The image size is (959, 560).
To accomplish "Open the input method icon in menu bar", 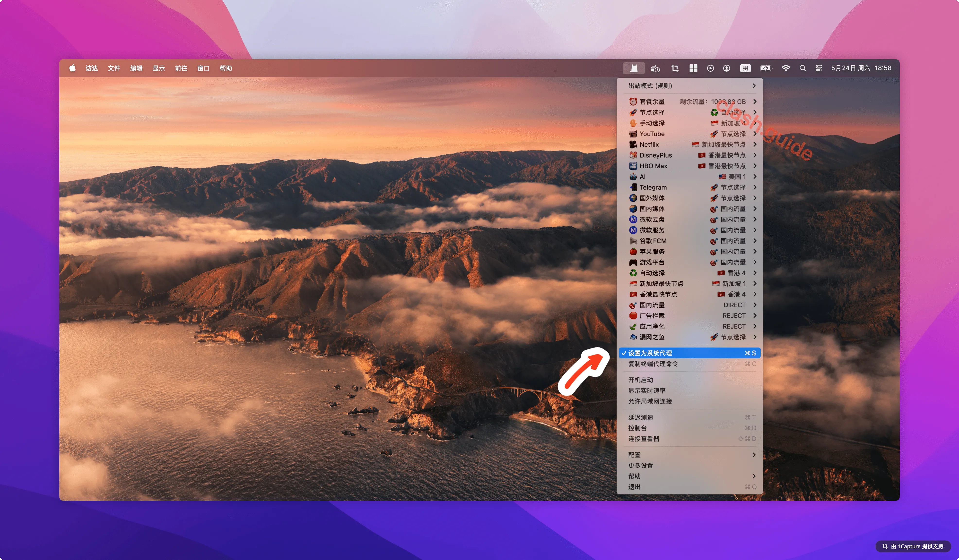I will (745, 68).
